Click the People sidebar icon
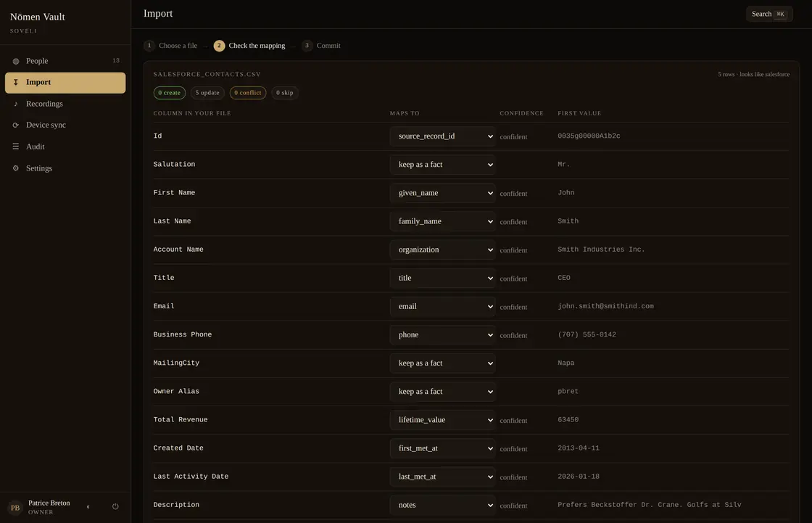Screen dimensions: 812x523 (x=15, y=61)
